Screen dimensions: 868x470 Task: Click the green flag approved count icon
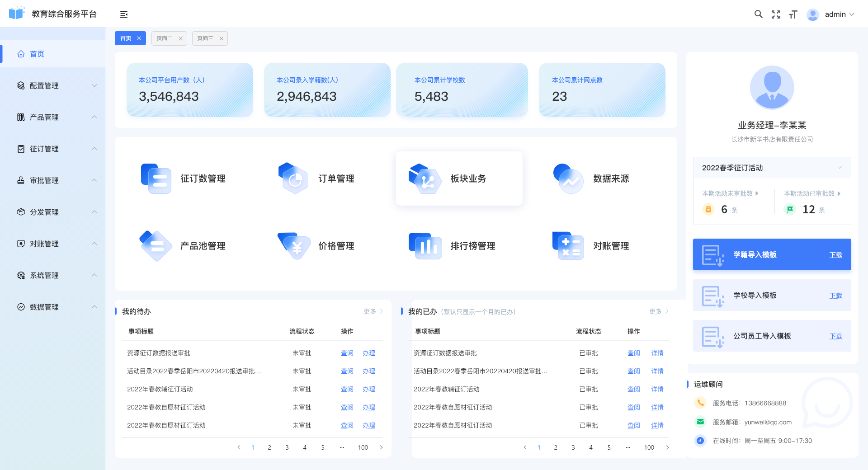(x=790, y=209)
